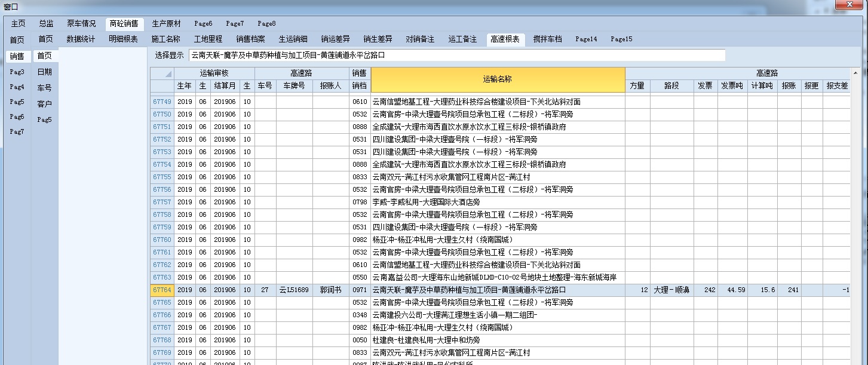Open the Page8 tab
Viewport: 868px width, 365px height.
click(x=266, y=24)
